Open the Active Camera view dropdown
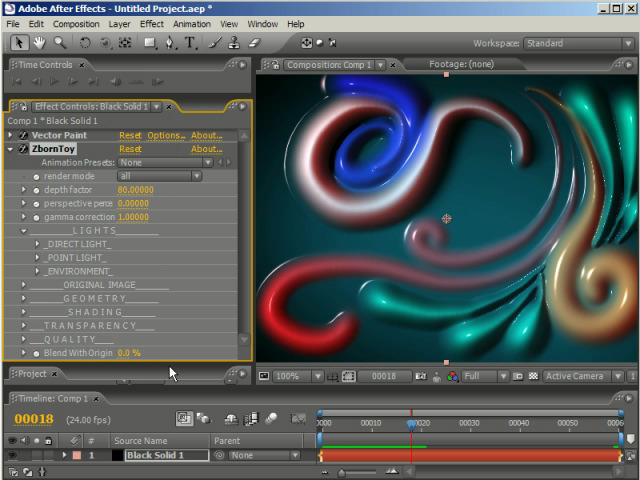Screen dimensions: 640x480 [x=583, y=376]
